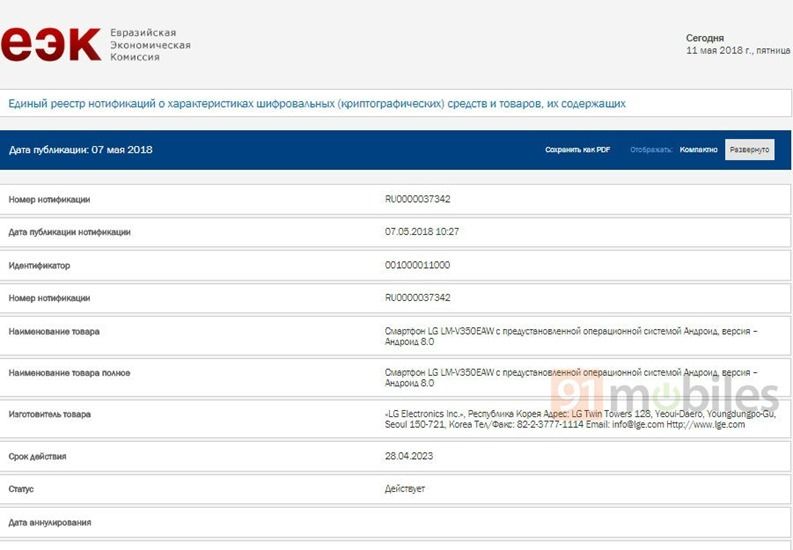Click the Сегодня date text
This screenshot has width=793, height=550.
[x=704, y=38]
